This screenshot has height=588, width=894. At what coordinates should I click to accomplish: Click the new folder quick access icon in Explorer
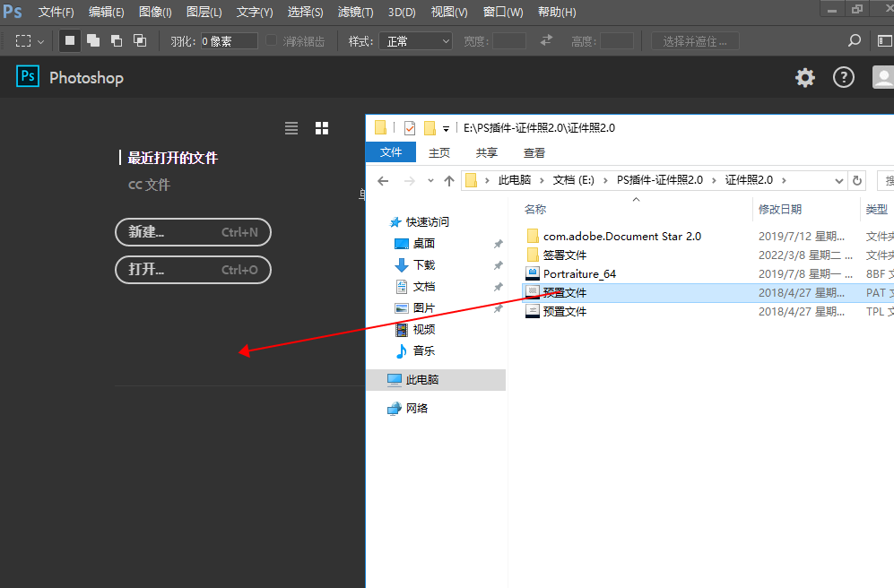430,128
